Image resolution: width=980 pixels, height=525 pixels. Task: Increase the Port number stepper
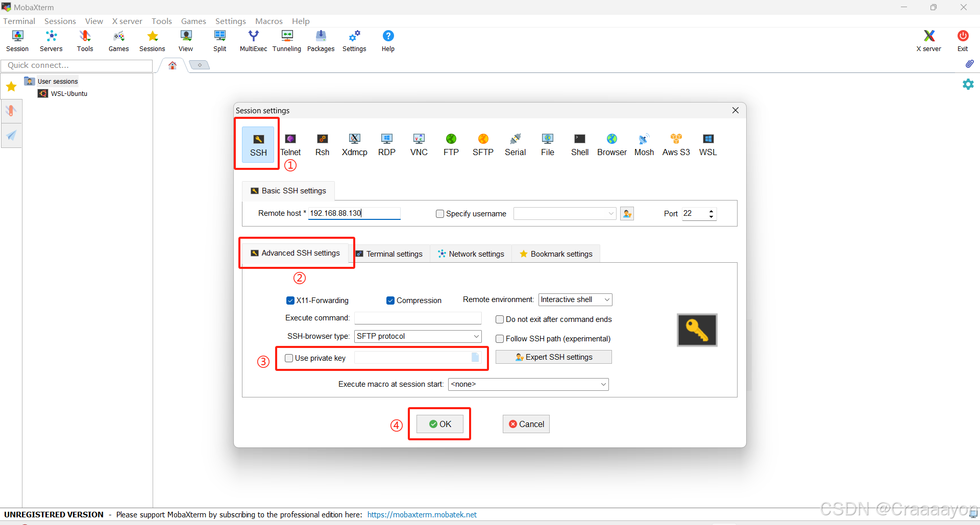click(x=712, y=211)
